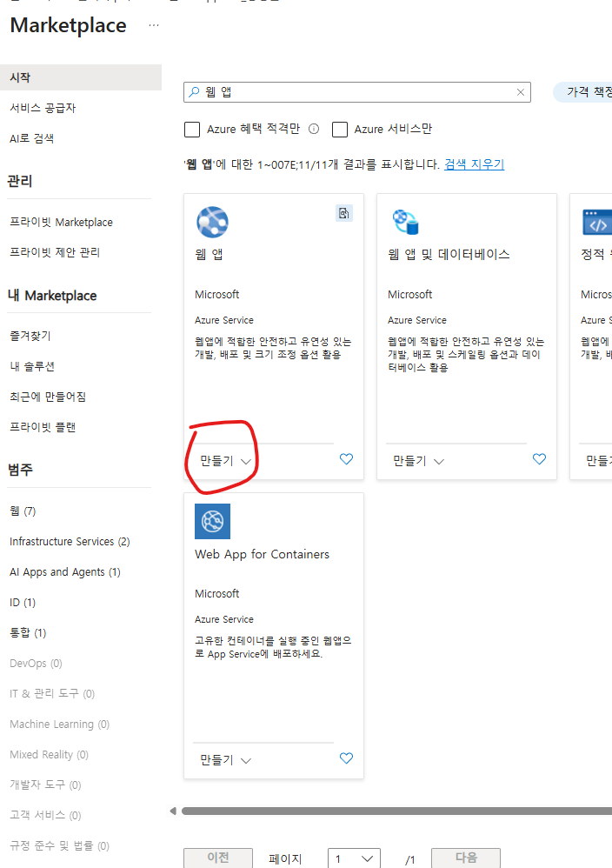Enable Azure 혜택 적격만 checkbox
This screenshot has height=868, width=612.
point(192,130)
